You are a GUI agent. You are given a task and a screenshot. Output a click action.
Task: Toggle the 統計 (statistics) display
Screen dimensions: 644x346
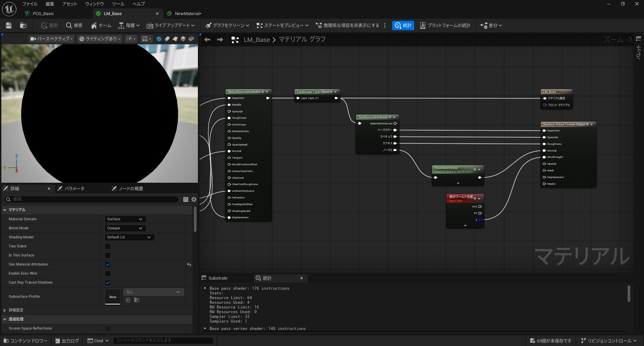(x=403, y=25)
